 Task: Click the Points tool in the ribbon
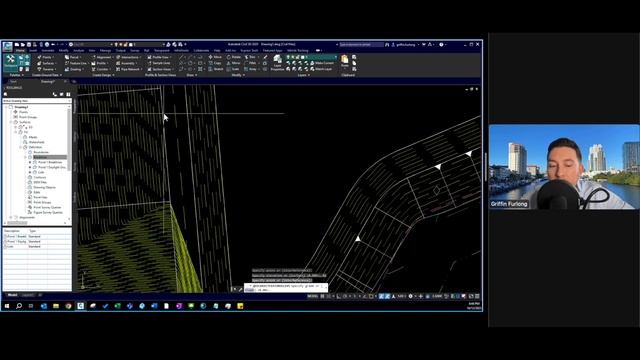(x=45, y=57)
